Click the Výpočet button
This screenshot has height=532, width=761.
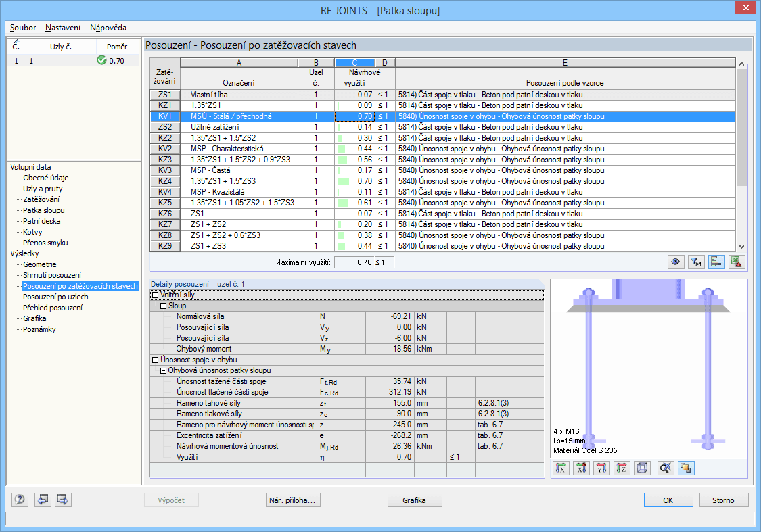[171, 500]
